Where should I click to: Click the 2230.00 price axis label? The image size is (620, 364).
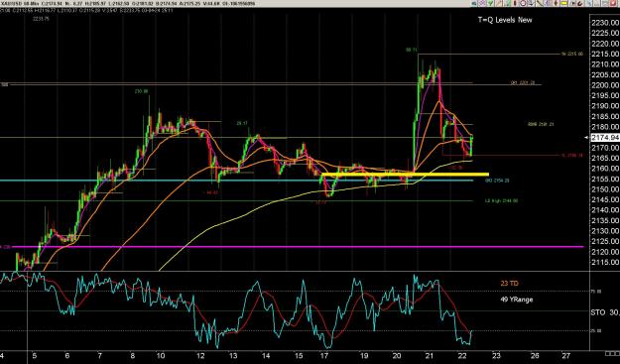pyautogui.click(x=605, y=23)
